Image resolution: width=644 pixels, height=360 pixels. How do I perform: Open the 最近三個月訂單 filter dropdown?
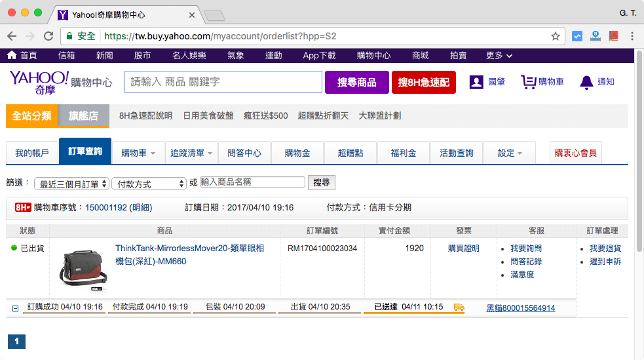click(71, 184)
